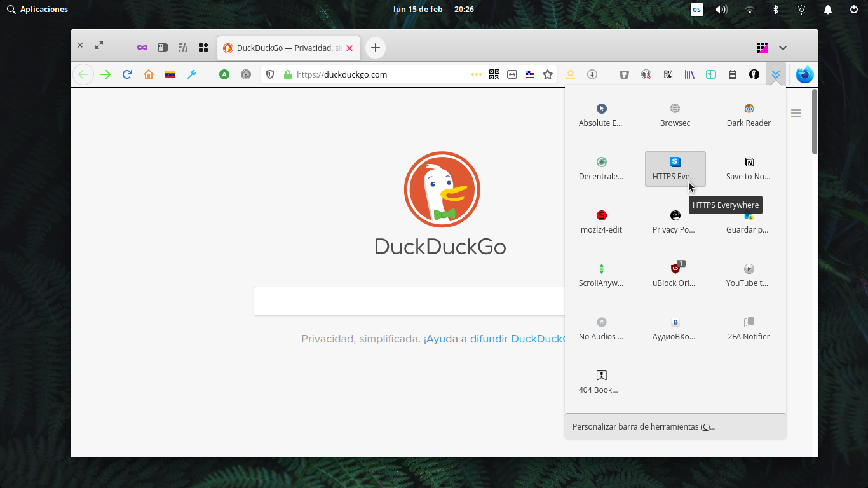Click the round extension icon with red X

tap(646, 74)
